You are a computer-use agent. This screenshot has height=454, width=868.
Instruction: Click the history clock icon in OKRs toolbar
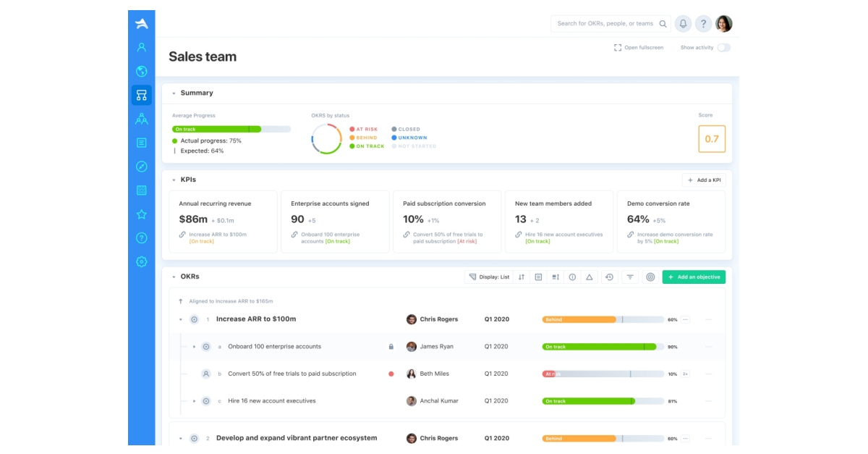pos(609,277)
